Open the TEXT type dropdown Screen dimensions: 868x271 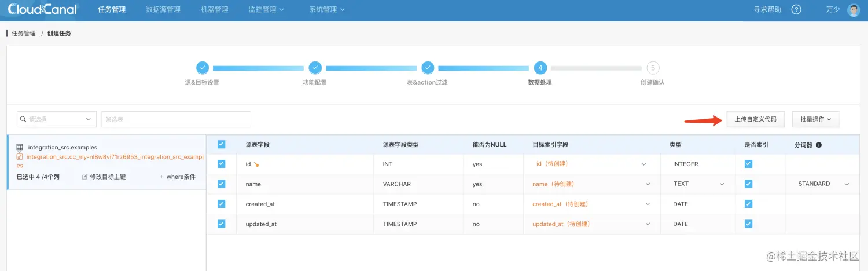pyautogui.click(x=698, y=184)
